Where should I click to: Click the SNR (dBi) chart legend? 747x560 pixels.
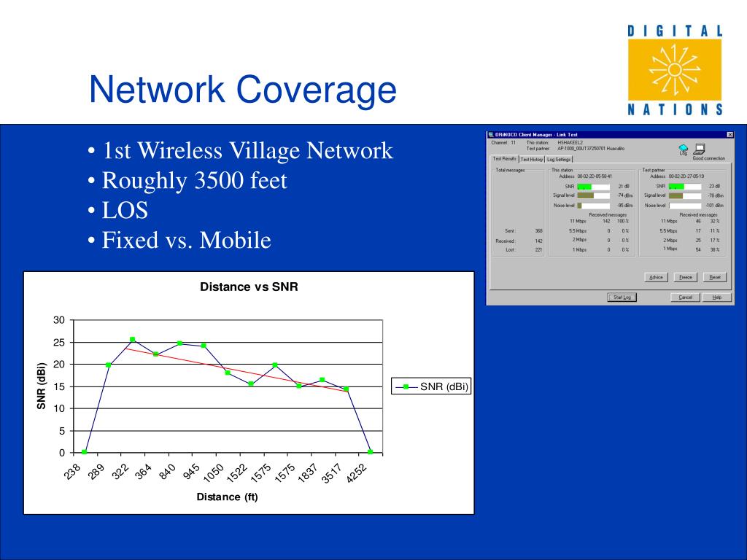click(x=431, y=386)
